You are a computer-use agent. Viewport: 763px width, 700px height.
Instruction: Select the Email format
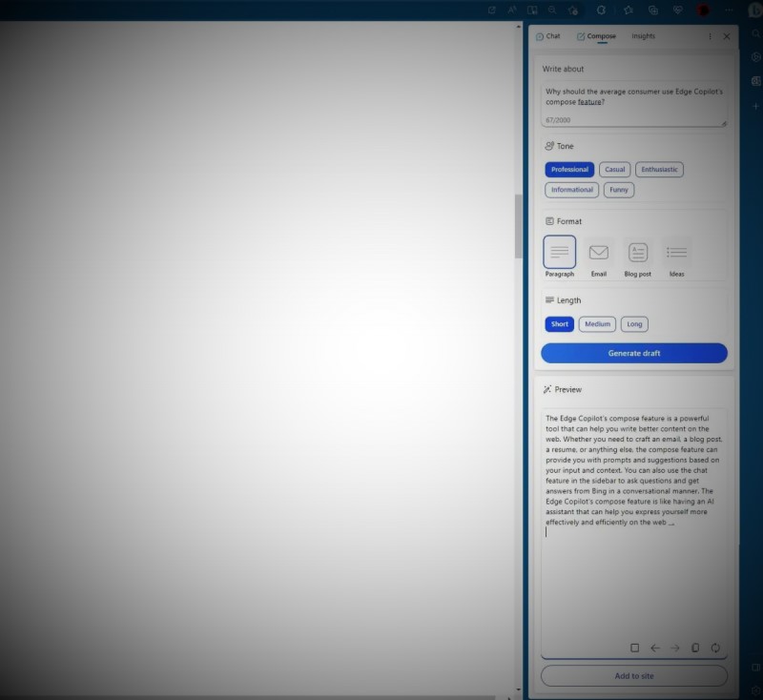point(599,257)
